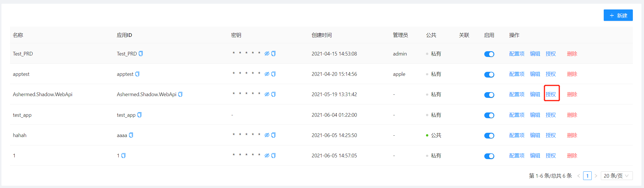644x188 pixels.
Task: Delete the hahah application
Action: pyautogui.click(x=572, y=135)
